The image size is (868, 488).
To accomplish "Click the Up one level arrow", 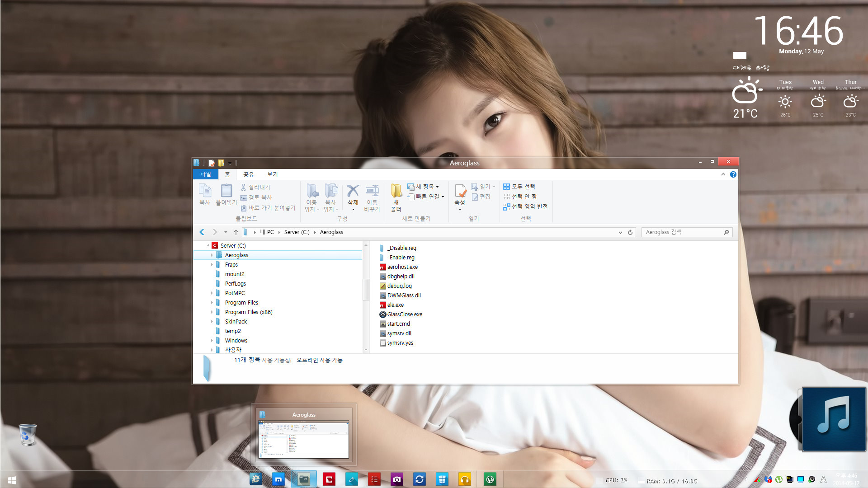I will [236, 232].
